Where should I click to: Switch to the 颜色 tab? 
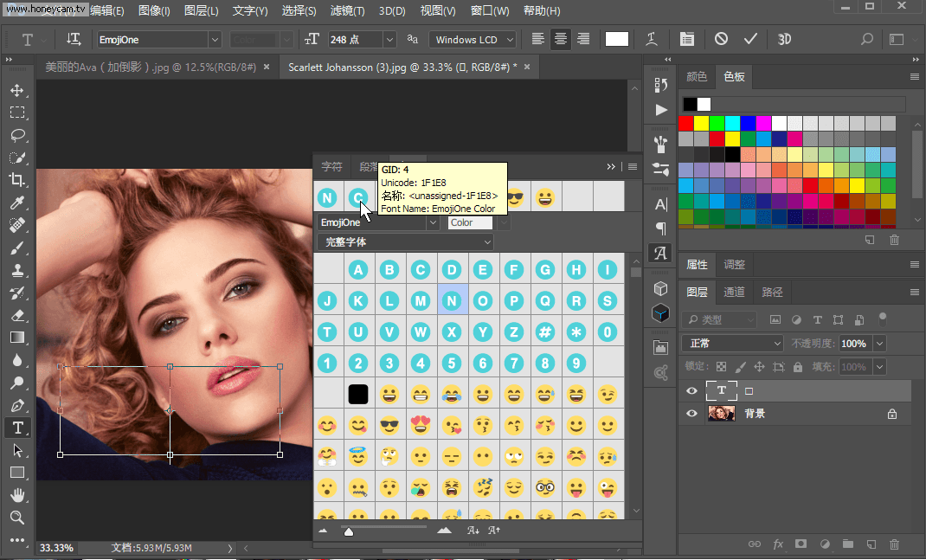(x=697, y=76)
